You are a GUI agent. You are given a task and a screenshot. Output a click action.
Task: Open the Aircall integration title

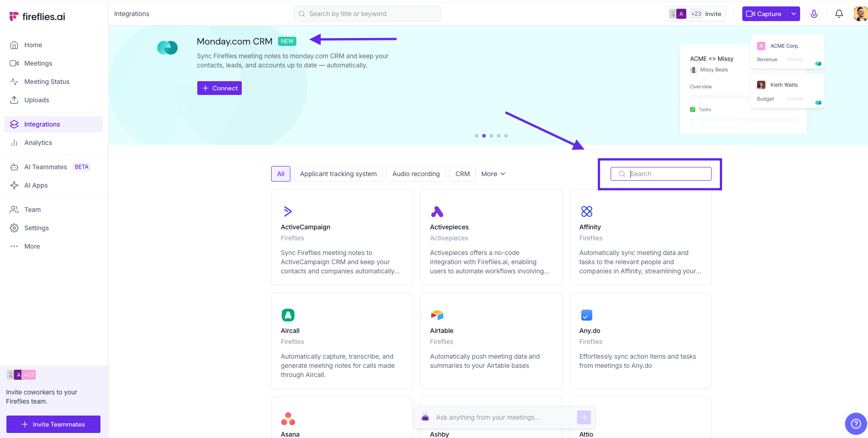[290, 331]
